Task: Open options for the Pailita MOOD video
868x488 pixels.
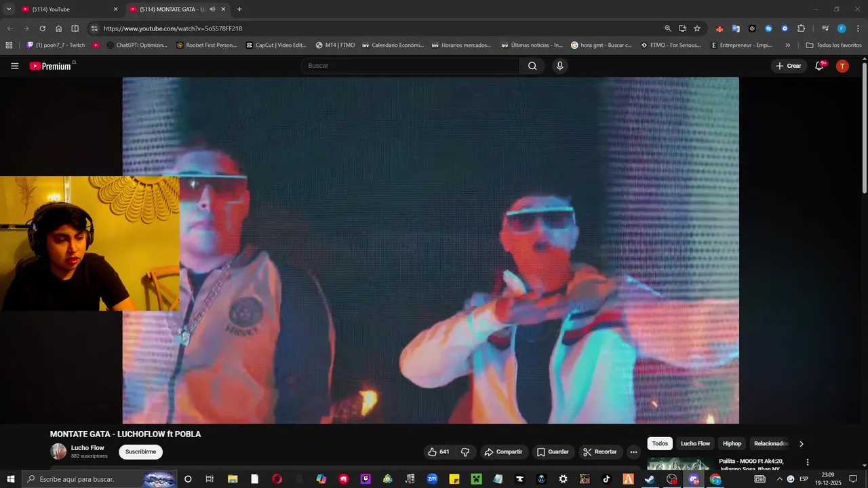Action: click(x=807, y=462)
